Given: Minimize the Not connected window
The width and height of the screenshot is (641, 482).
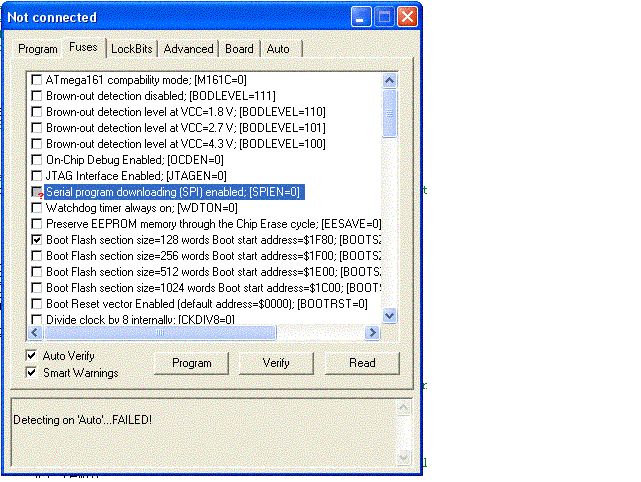Looking at the screenshot, I should [x=361, y=17].
